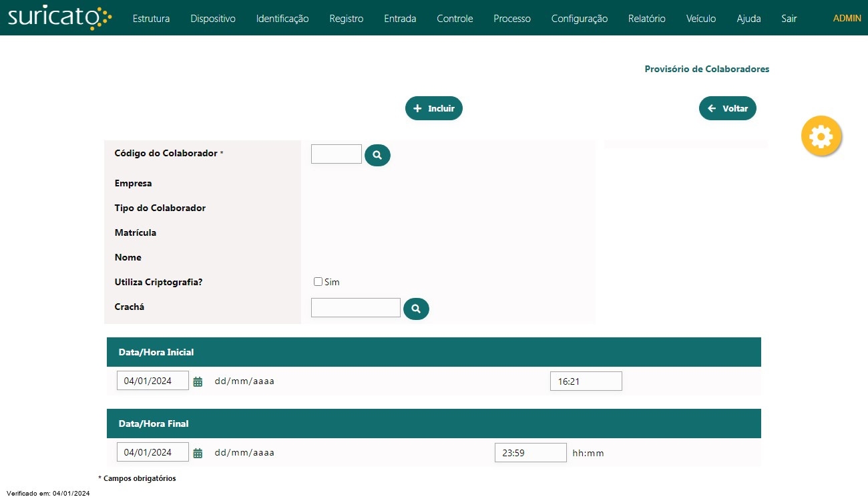Image resolution: width=868 pixels, height=503 pixels.
Task: Click the Suricato logo
Action: 59,17
